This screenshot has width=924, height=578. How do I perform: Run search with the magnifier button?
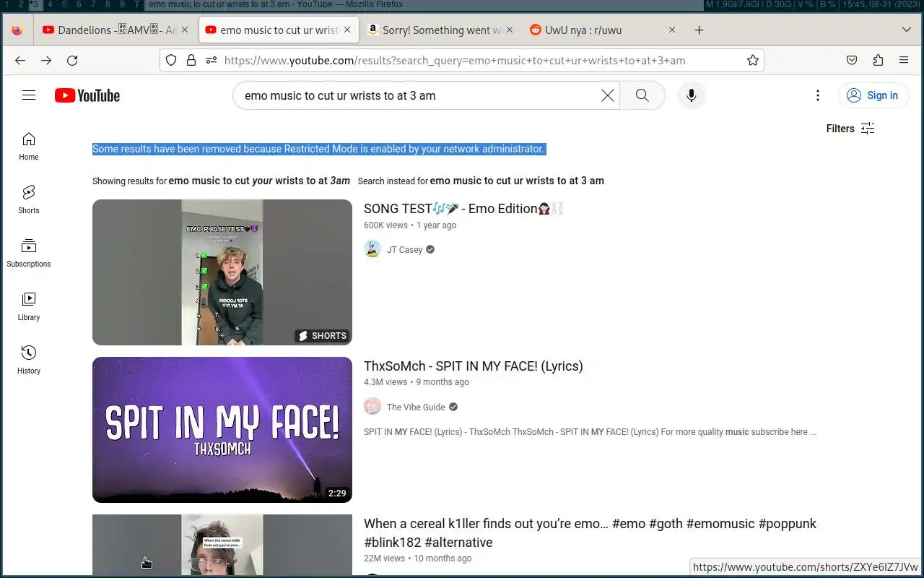click(642, 95)
